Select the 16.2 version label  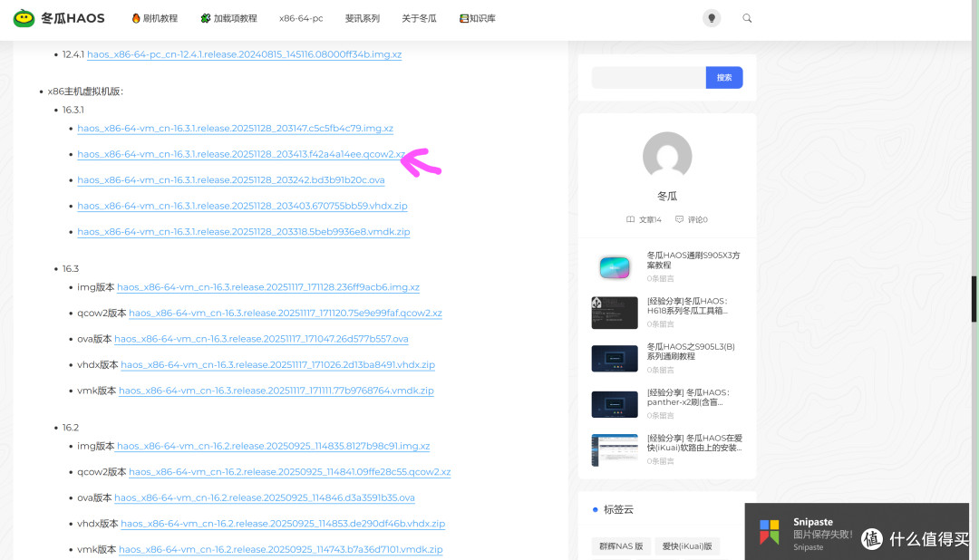tap(71, 428)
